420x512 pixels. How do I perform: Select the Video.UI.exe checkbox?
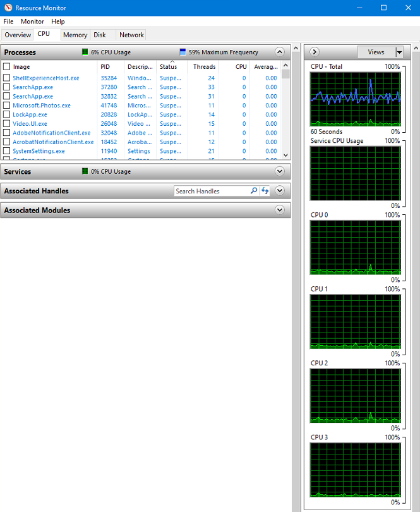pos(6,123)
